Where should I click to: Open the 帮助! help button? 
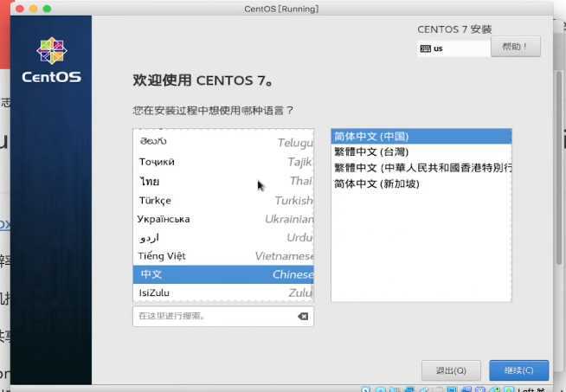coord(516,47)
